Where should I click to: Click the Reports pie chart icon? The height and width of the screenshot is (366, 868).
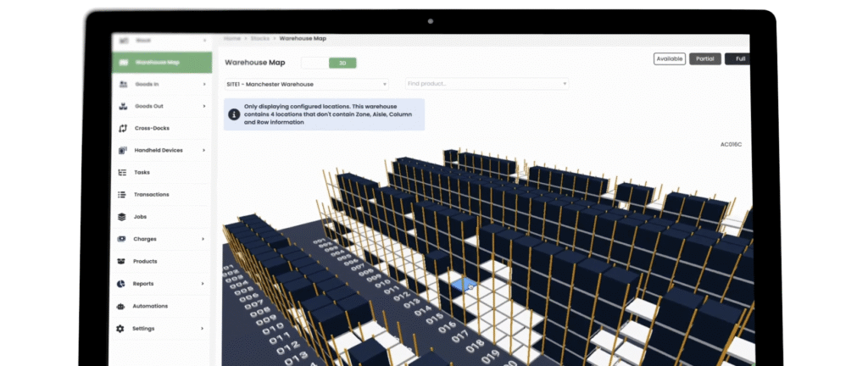pyautogui.click(x=121, y=284)
